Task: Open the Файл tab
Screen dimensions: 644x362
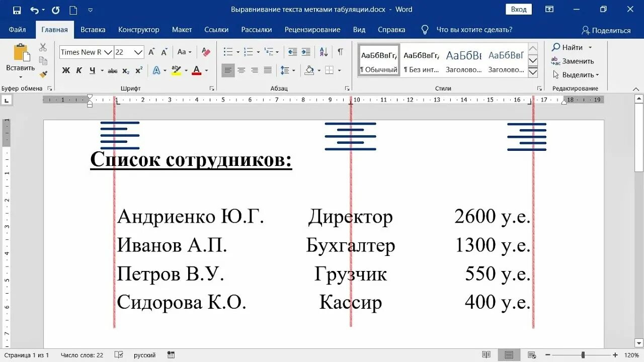Action: coord(17,30)
